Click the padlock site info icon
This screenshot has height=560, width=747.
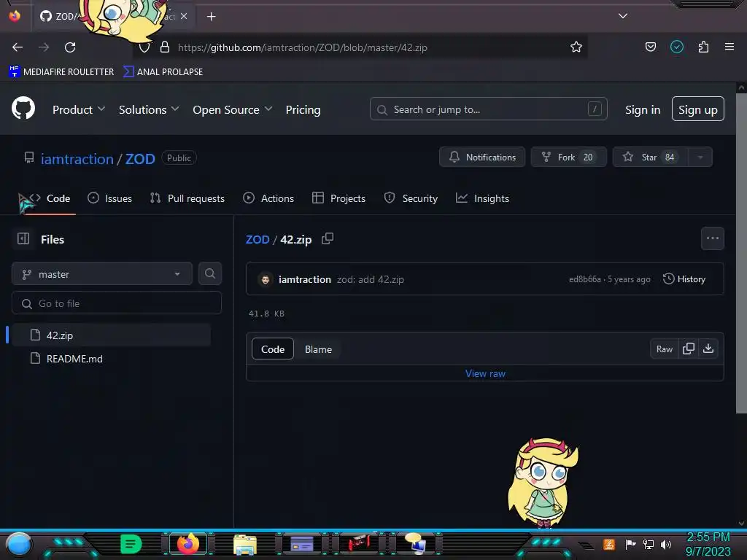pos(165,47)
